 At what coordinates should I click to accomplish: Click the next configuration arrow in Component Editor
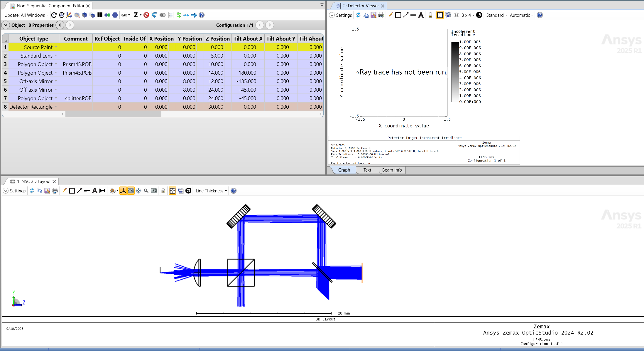click(269, 25)
